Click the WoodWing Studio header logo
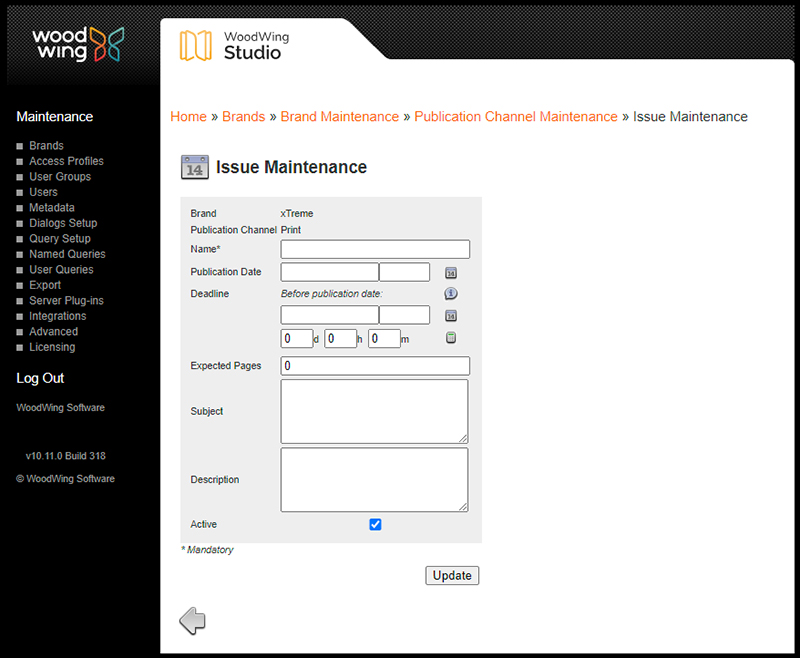 pos(232,44)
